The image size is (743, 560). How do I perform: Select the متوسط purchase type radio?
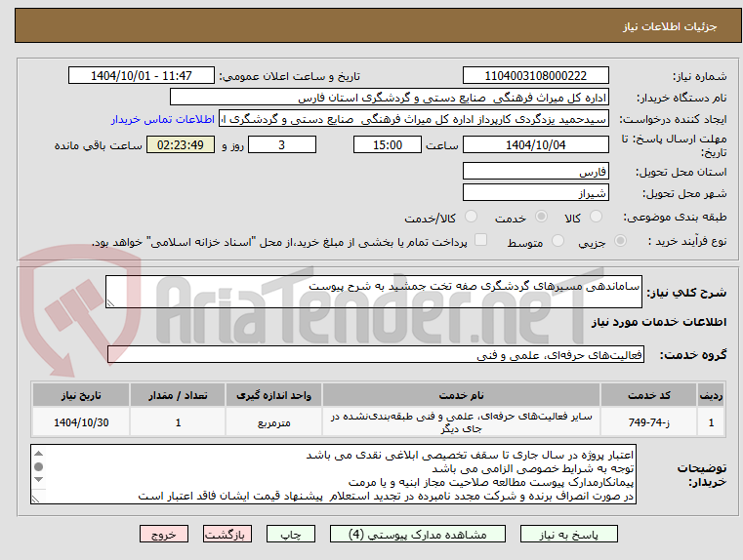click(558, 241)
